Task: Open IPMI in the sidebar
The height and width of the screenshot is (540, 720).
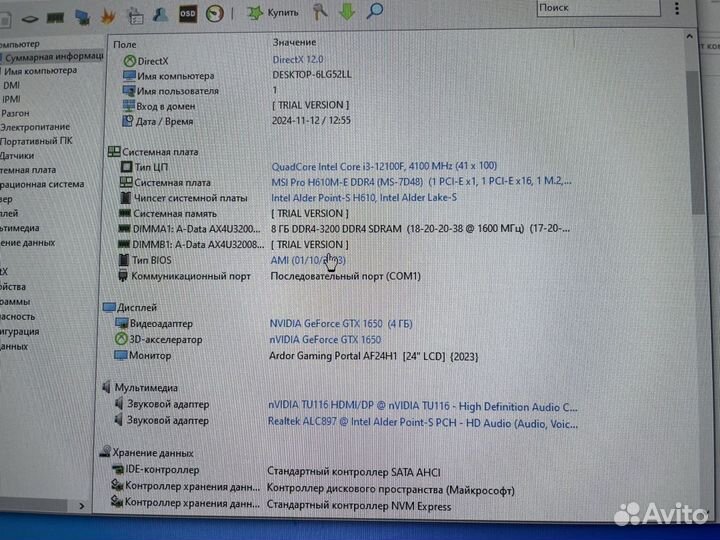Action: tap(11, 99)
